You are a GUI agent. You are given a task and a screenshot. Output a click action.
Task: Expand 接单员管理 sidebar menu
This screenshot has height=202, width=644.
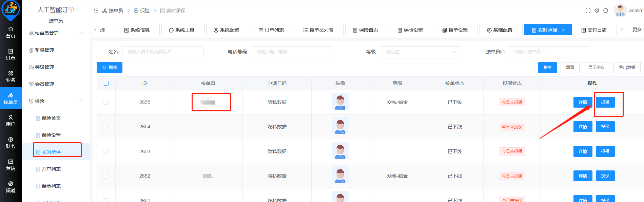click(56, 33)
